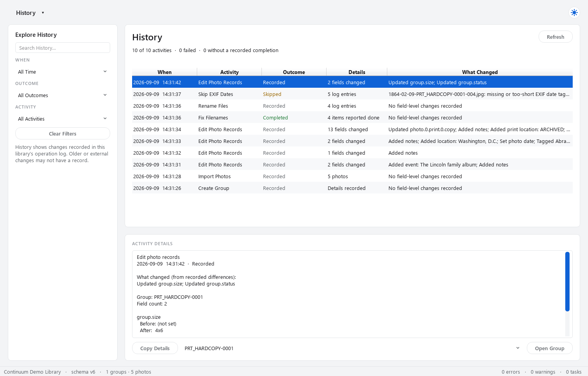This screenshot has height=376, width=588.
Task: Select the Import Photos row
Action: click(352, 176)
